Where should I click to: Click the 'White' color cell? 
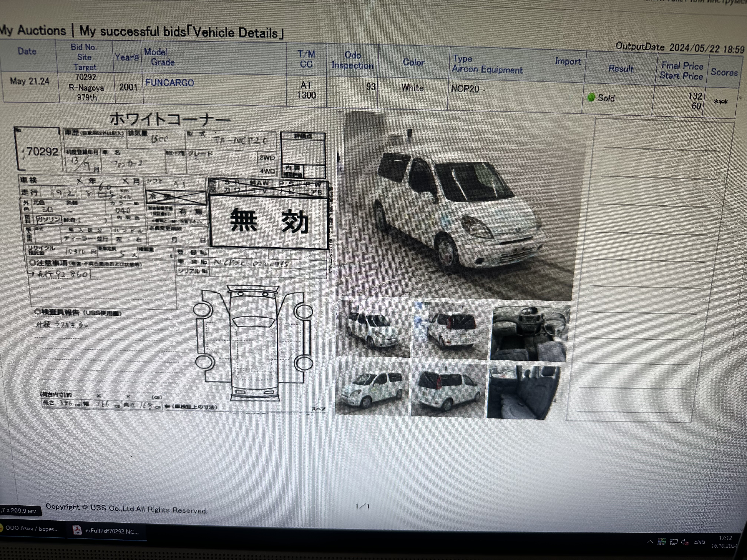point(412,88)
